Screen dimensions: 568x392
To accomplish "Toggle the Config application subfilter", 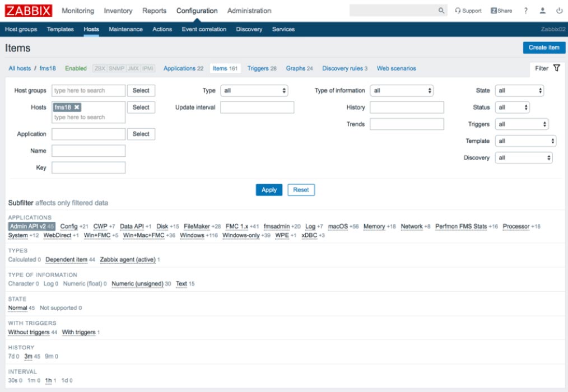I will coord(69,226).
